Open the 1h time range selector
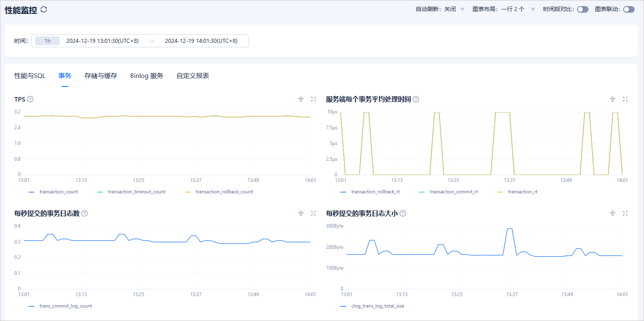 47,41
